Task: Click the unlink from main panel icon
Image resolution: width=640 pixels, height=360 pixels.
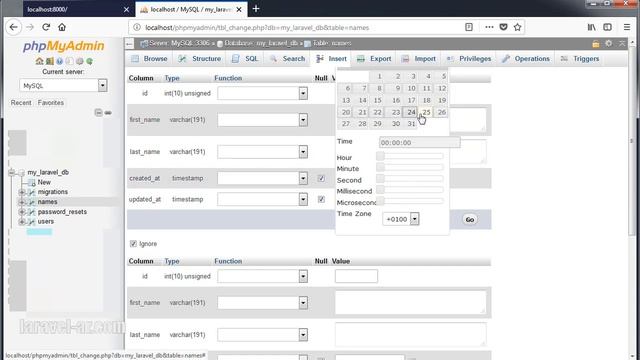Action: (108, 112)
